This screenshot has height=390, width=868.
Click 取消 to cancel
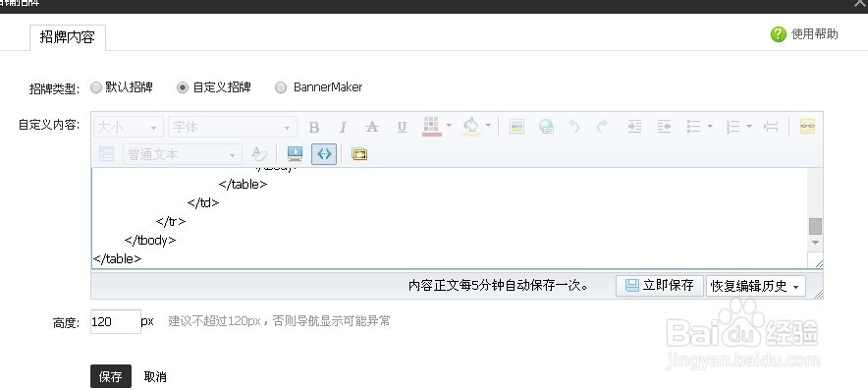[x=155, y=377]
